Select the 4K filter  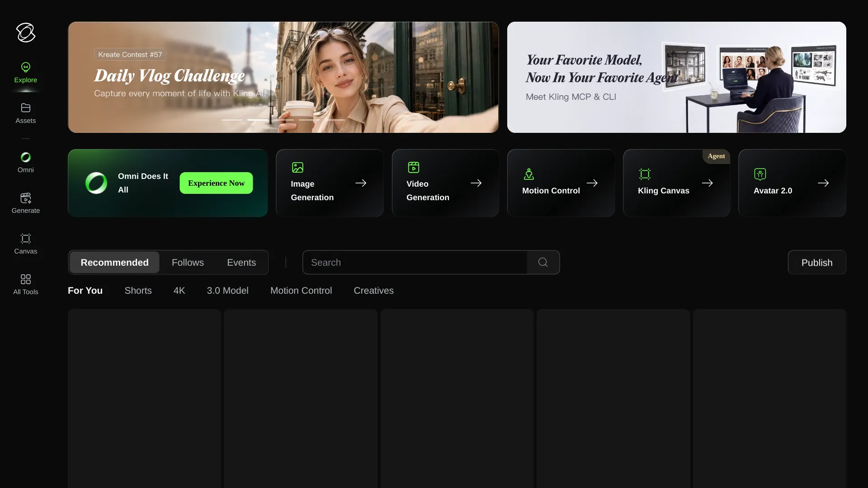click(179, 291)
